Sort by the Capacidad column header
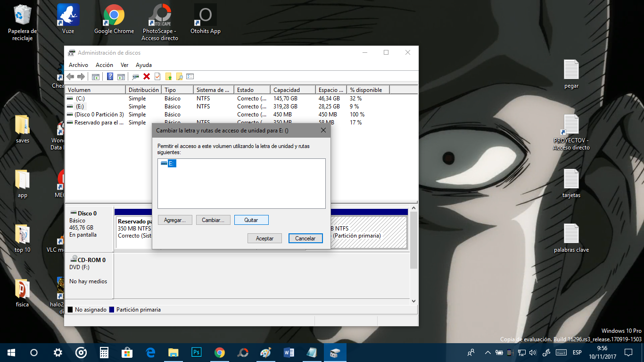 coord(293,90)
